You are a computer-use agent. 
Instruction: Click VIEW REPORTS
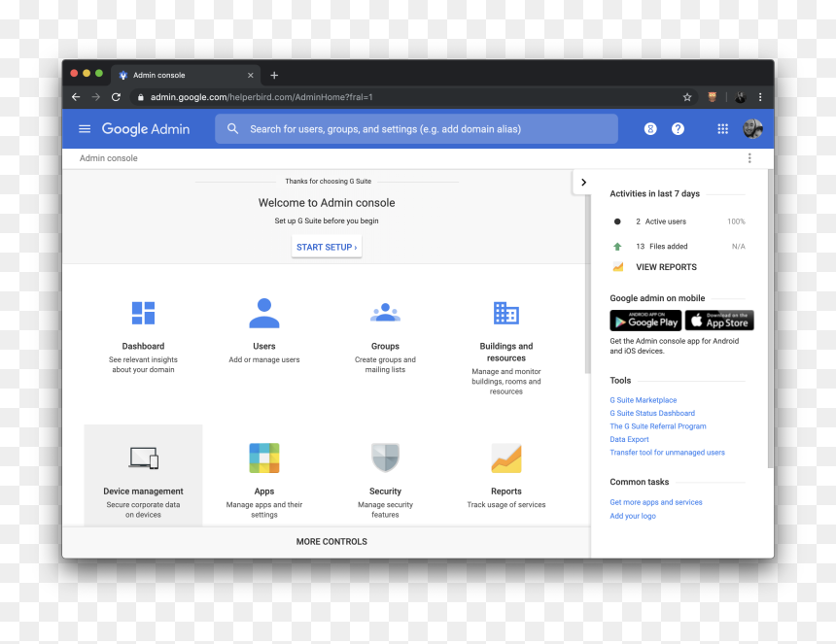pos(666,267)
